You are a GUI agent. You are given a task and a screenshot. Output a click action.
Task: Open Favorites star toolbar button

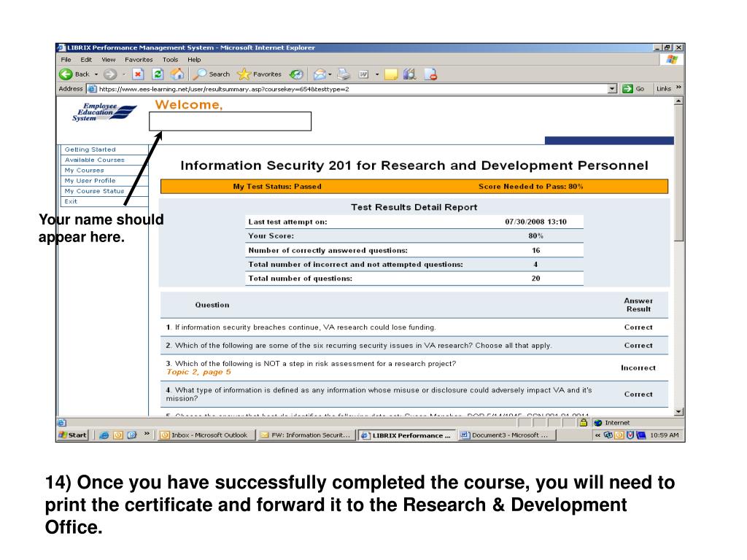pos(259,74)
